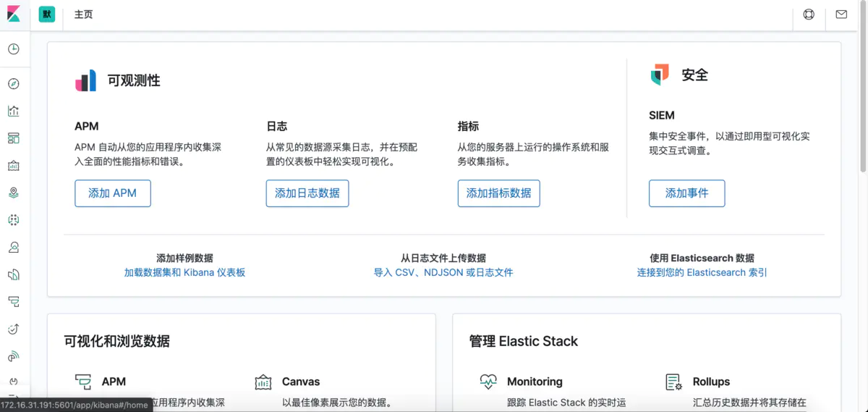Click the 可视化和浏览数据 heading
This screenshot has width=868, height=412.
pyautogui.click(x=117, y=341)
